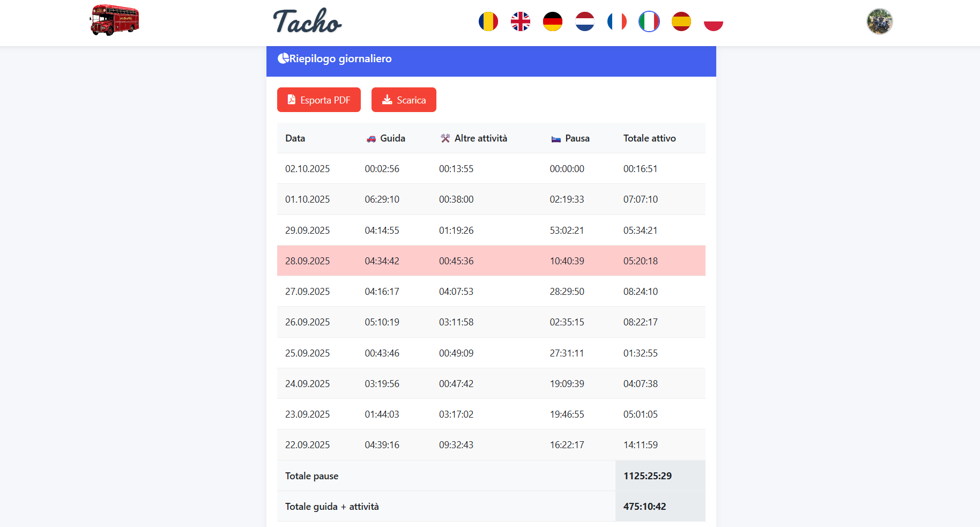The height and width of the screenshot is (527, 980).
Task: Click the Scarica download button
Action: [x=404, y=100]
